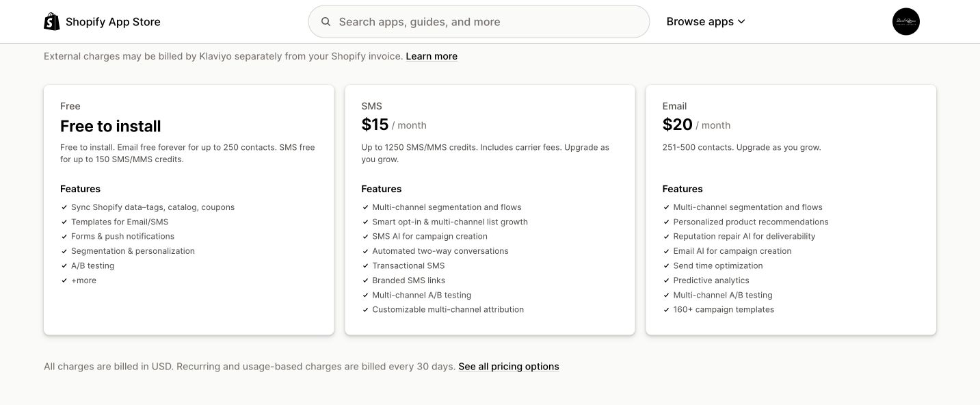Click the 'Email' plan label
This screenshot has width=980, height=405.
pyautogui.click(x=674, y=106)
